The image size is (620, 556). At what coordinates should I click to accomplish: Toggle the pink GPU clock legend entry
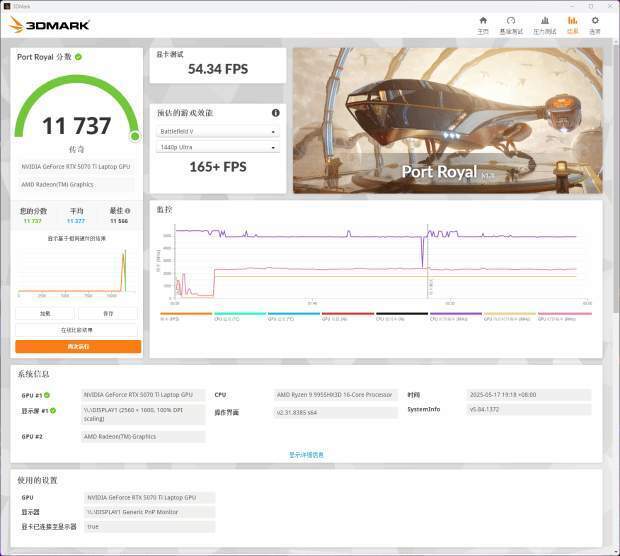point(565,316)
